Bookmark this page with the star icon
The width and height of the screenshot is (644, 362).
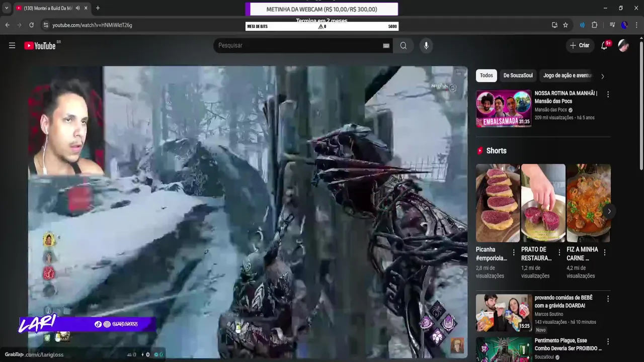pyautogui.click(x=566, y=25)
